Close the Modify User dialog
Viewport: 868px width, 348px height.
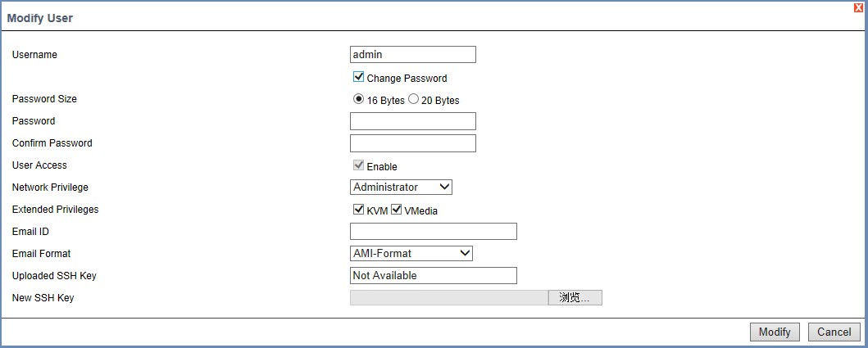coord(859,7)
